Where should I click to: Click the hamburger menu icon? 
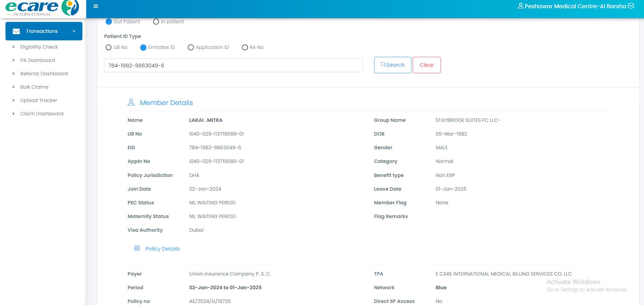point(96,6)
